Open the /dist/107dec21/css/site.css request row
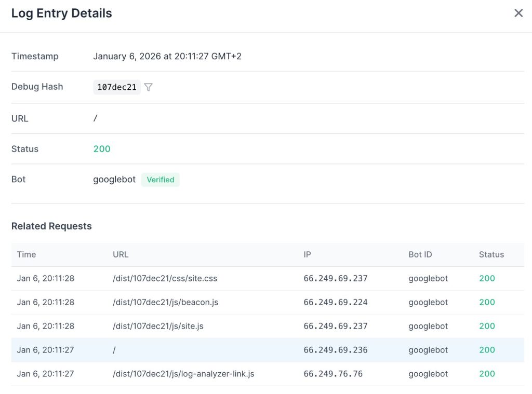This screenshot has width=532, height=394. tap(165, 278)
